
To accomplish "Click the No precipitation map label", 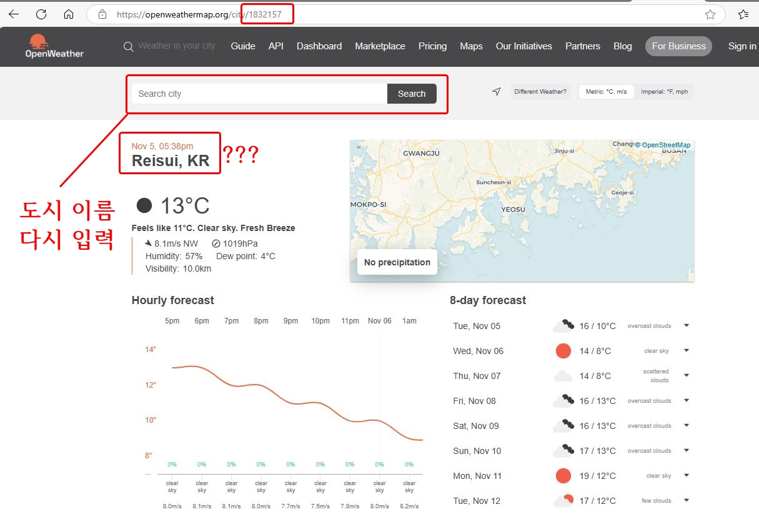I will [x=397, y=262].
